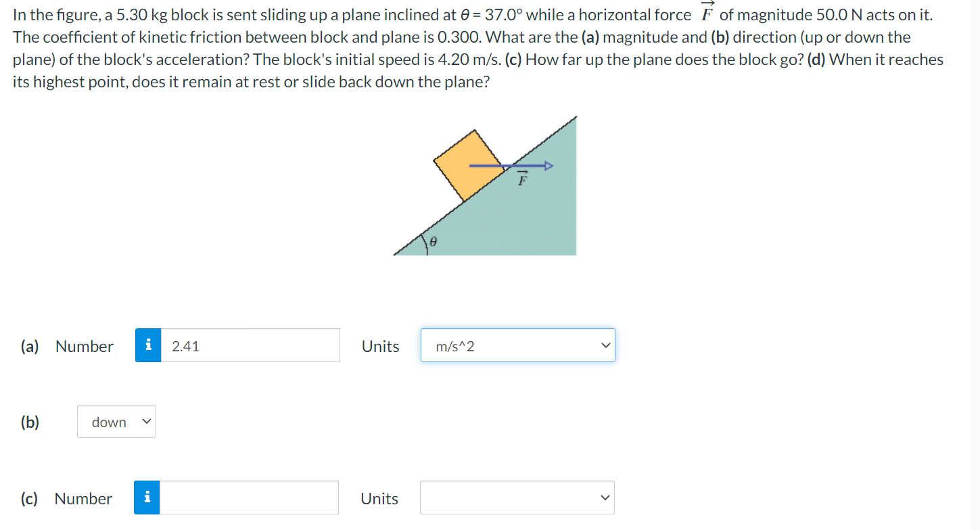Click the theta angle label in the figure

[433, 240]
